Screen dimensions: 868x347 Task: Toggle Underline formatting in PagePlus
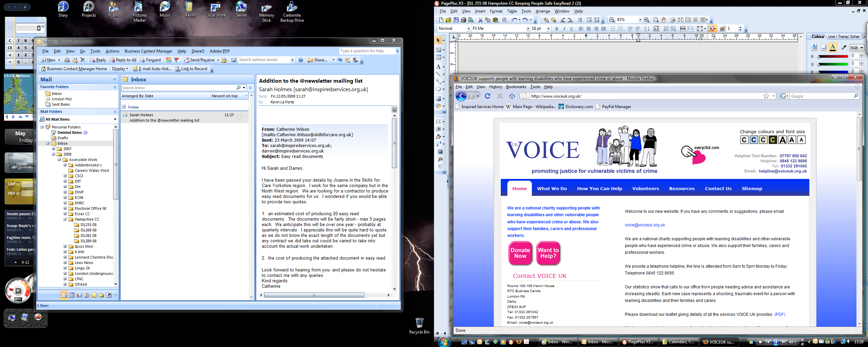(x=572, y=29)
